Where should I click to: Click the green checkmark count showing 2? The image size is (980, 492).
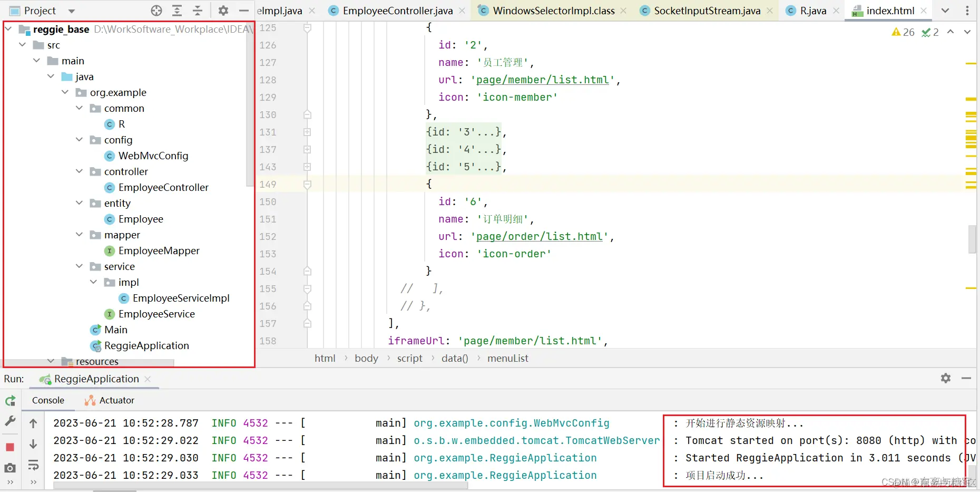point(930,32)
